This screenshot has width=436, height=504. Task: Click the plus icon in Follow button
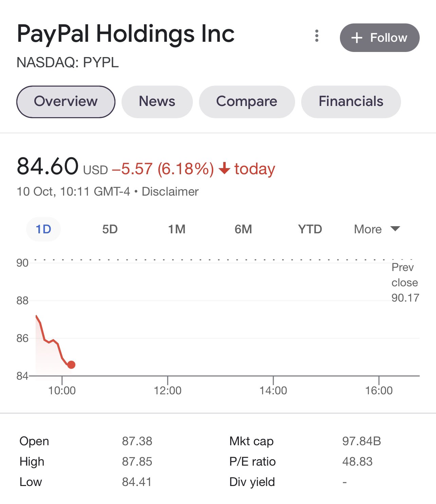pyautogui.click(x=357, y=38)
